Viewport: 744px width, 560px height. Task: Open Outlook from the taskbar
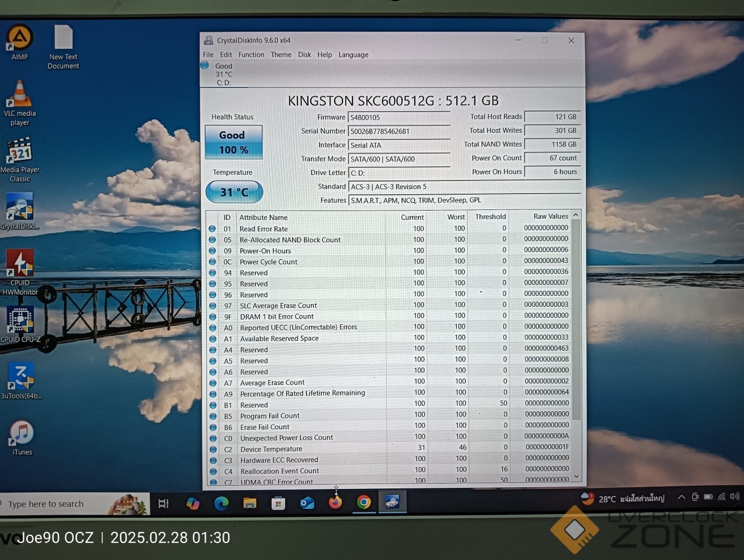307,503
